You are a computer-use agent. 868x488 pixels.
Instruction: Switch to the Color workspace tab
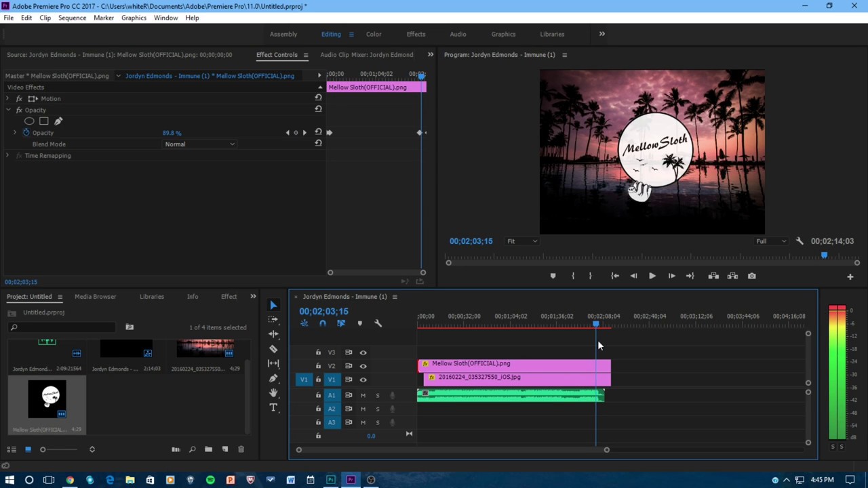pyautogui.click(x=374, y=34)
